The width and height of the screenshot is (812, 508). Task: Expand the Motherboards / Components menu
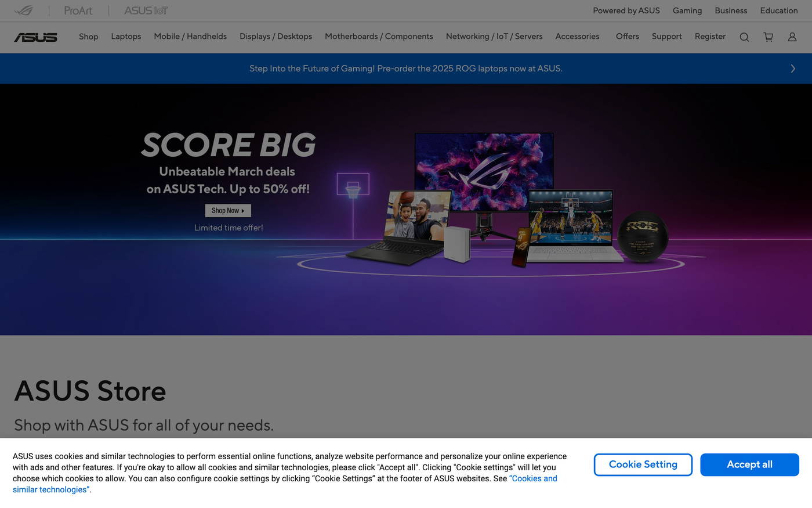378,36
